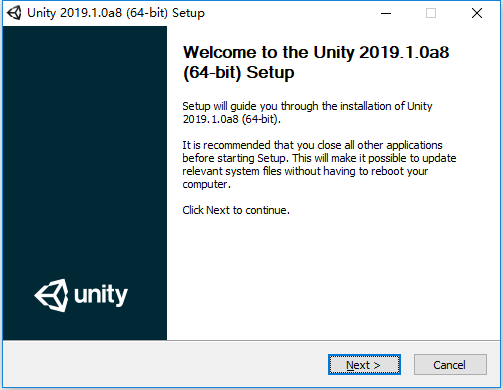Click the bold "(64-bit) Setup" heading line
Viewport: 503px width, 390px height.
(239, 73)
